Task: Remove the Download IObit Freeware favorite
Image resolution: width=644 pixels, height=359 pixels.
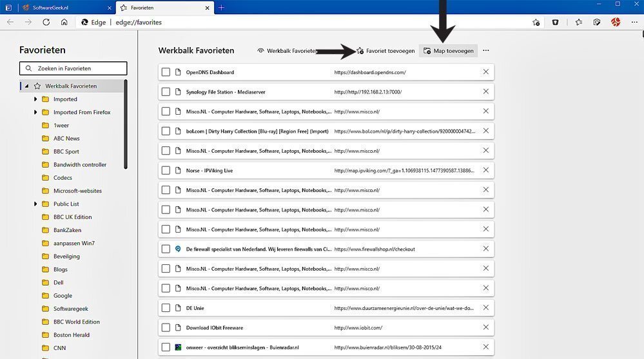Action: click(x=486, y=327)
